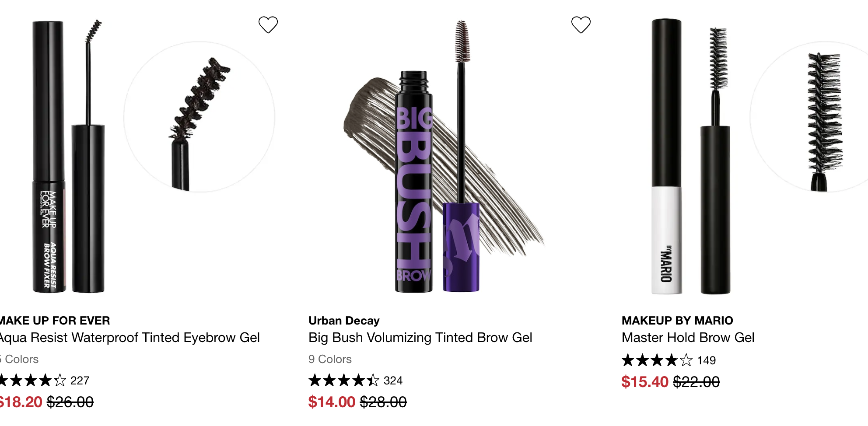Click the $15.40 sale price
Viewport: 868px width, 426px height.
pyautogui.click(x=645, y=382)
